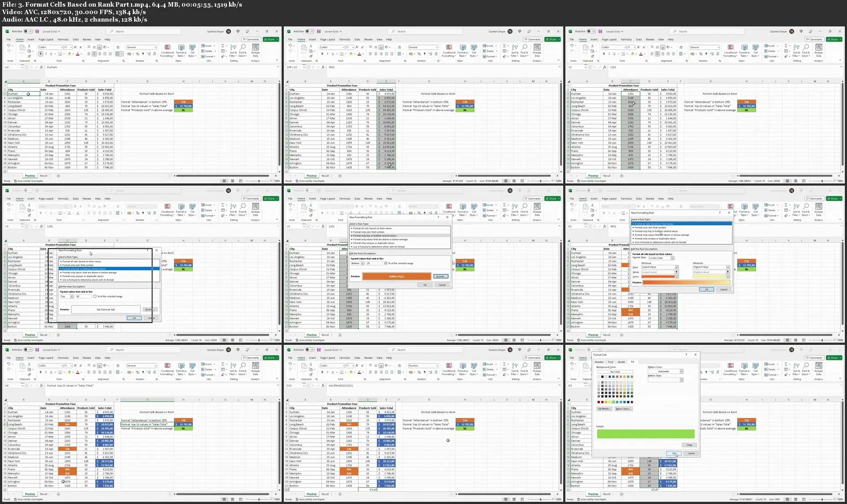Click Analyze Data in the 19R x 1C frame
The height and width of the screenshot is (504, 847).
pyautogui.click(x=537, y=50)
